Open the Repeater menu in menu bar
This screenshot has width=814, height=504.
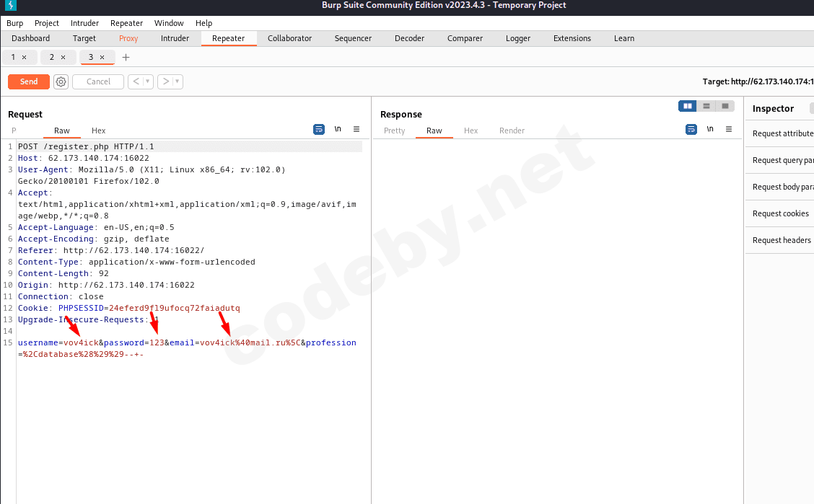click(x=126, y=23)
